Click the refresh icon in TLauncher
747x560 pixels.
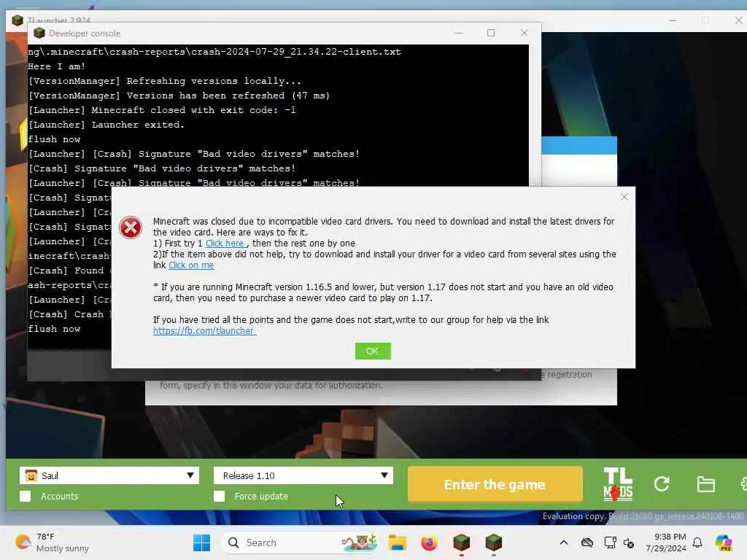661,484
